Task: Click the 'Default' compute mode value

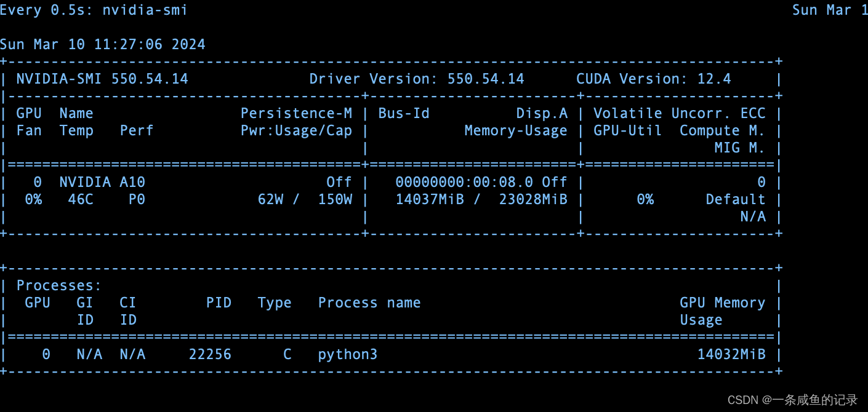Action: tap(736, 199)
